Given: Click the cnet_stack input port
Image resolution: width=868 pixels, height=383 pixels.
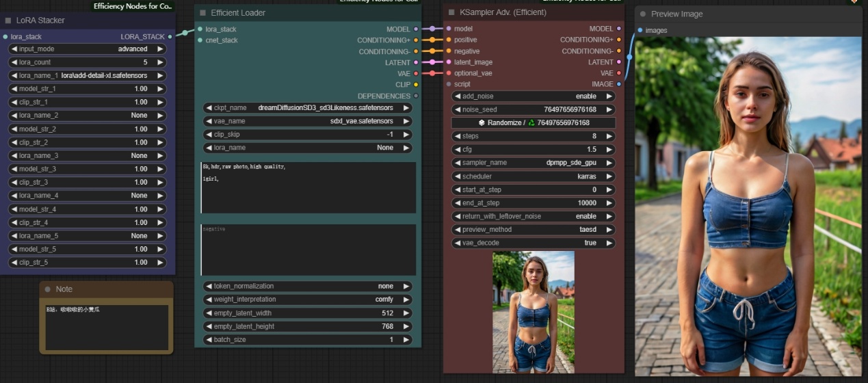Looking at the screenshot, I should coord(200,40).
